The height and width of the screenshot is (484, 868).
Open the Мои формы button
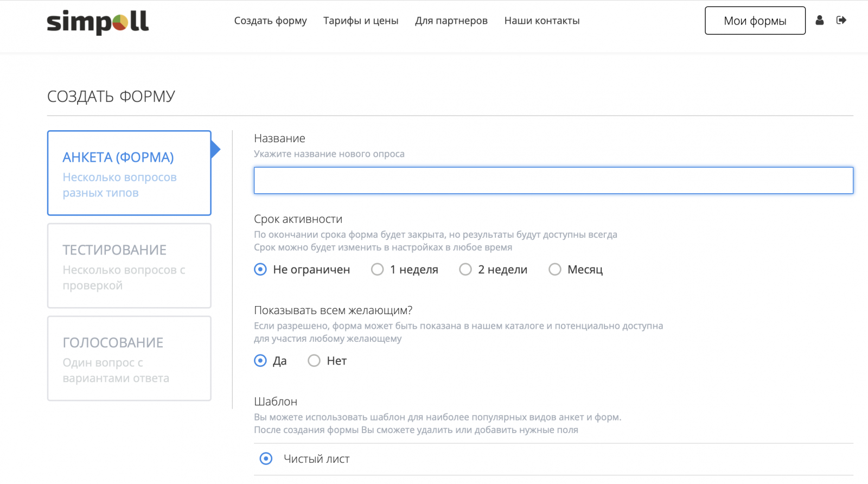pyautogui.click(x=755, y=21)
